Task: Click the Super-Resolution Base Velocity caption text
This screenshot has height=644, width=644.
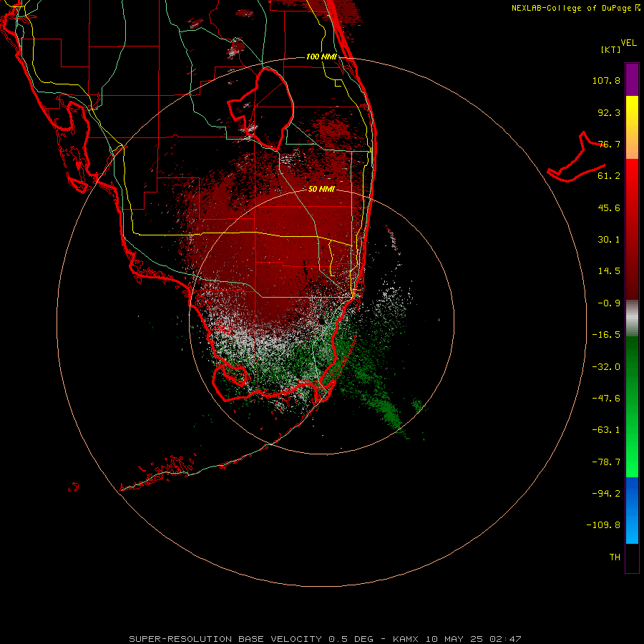Action: [x=326, y=639]
